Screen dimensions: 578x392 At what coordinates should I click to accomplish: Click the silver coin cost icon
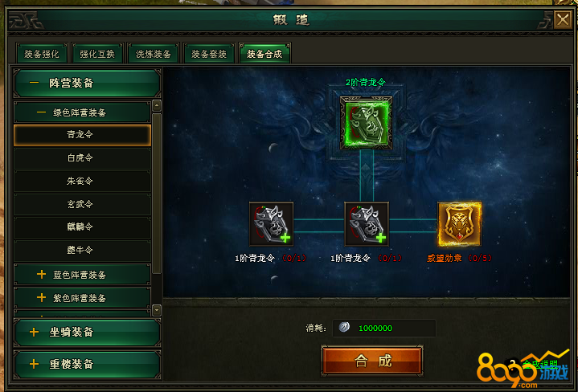point(344,327)
